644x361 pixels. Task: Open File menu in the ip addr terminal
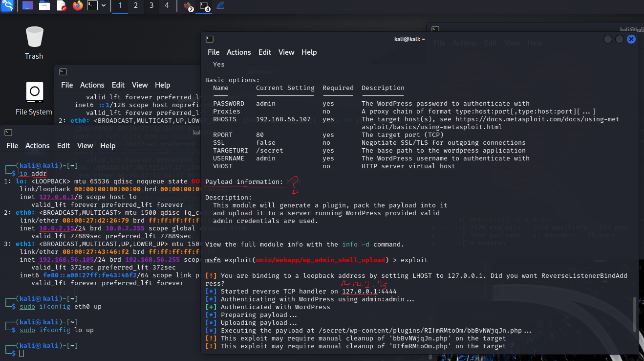point(12,146)
